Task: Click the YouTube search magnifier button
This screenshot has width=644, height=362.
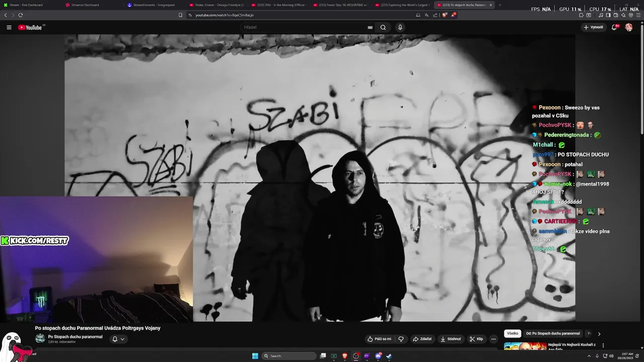Action: tap(383, 28)
